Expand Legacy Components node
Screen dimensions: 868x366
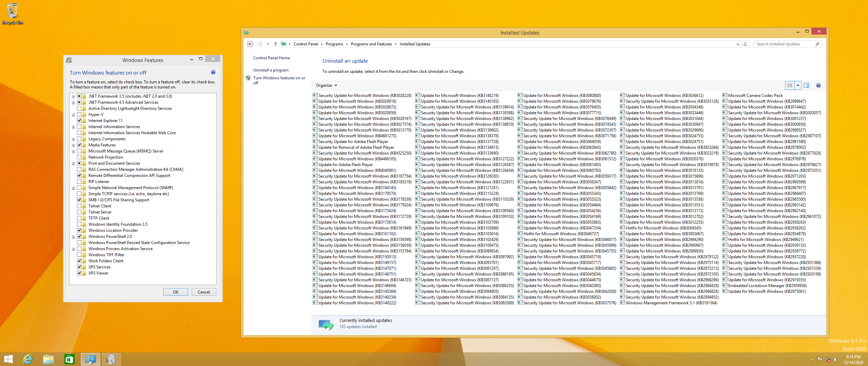point(73,139)
